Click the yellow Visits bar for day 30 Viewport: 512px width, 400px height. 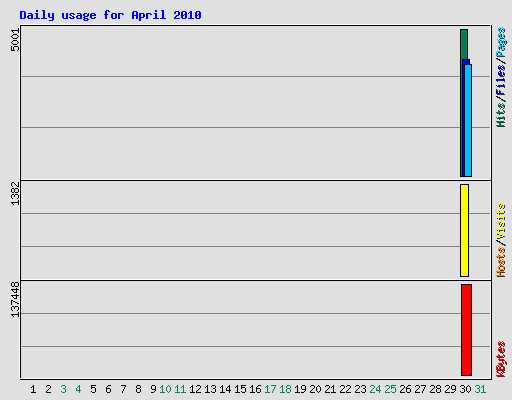click(x=464, y=230)
